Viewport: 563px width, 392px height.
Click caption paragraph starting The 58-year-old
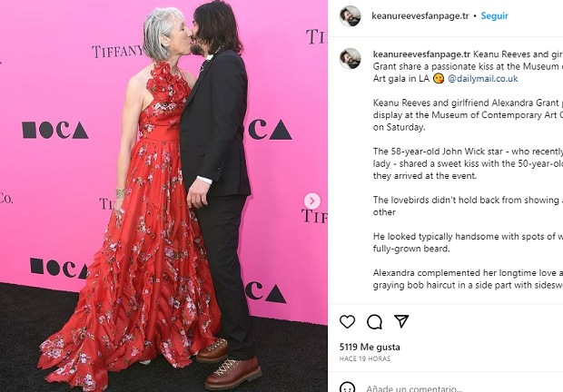(x=468, y=163)
